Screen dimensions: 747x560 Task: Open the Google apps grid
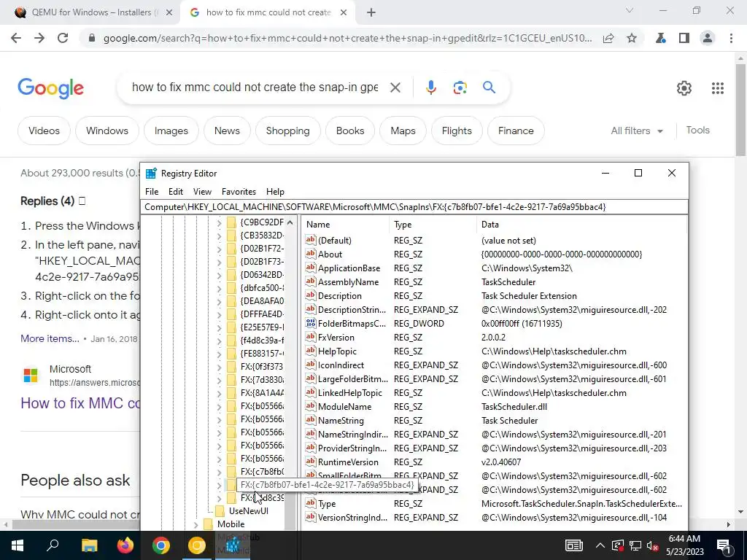[718, 88]
